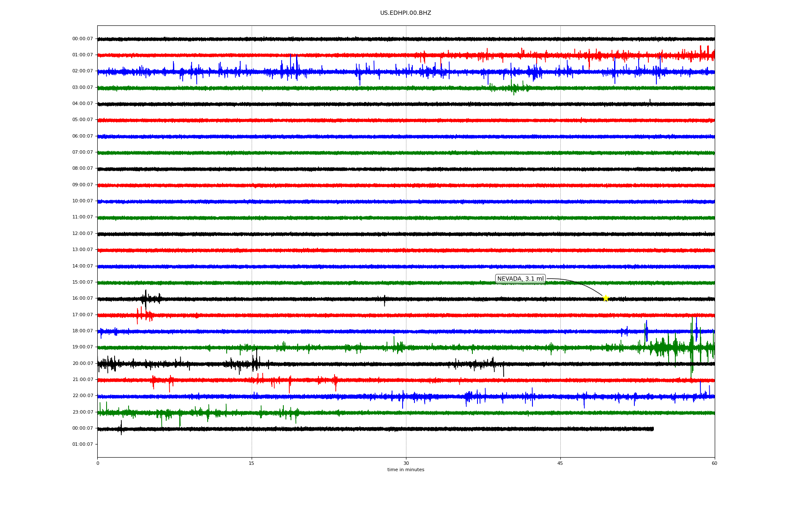This screenshot has height=508, width=812.
Task: Click the 01:00:07 label at the bottom
Action: click(x=82, y=444)
